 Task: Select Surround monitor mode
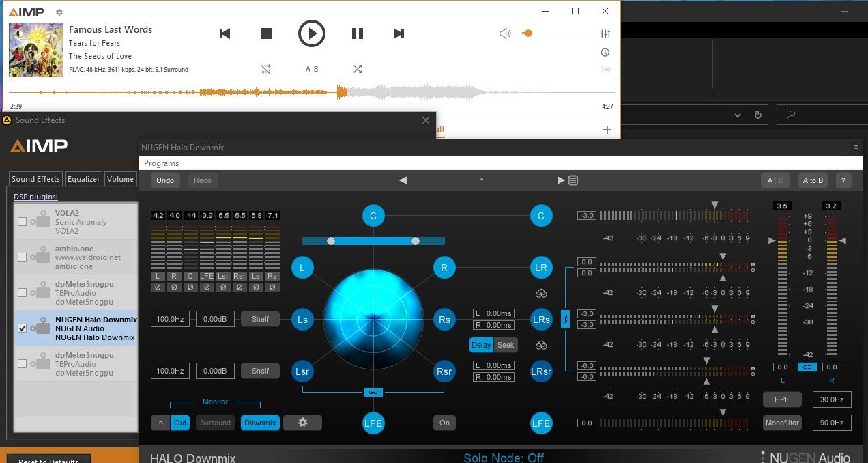click(x=215, y=423)
